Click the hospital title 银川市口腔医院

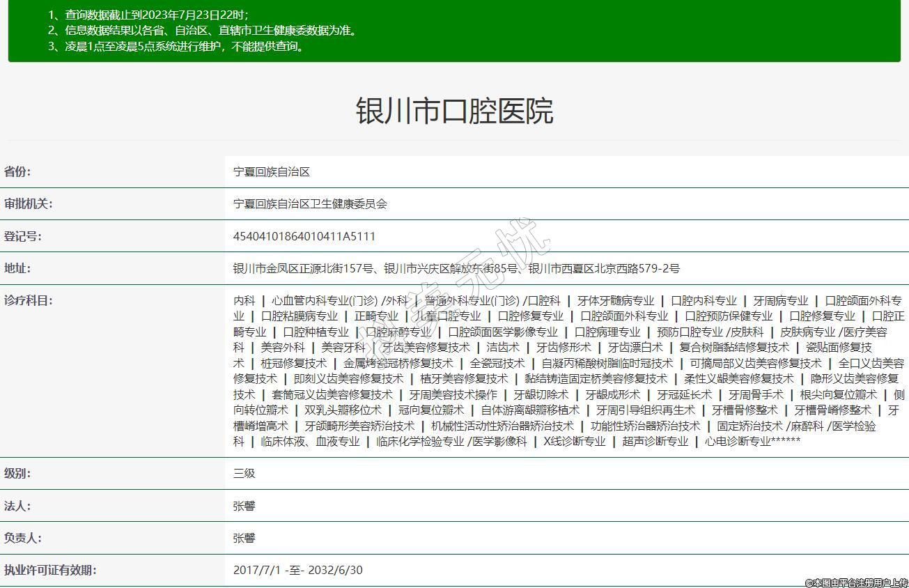coord(454,111)
